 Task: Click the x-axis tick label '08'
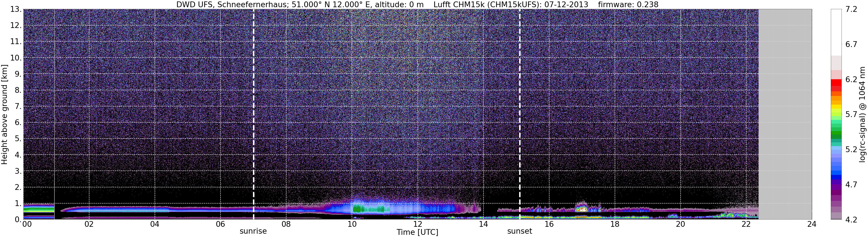click(286, 224)
